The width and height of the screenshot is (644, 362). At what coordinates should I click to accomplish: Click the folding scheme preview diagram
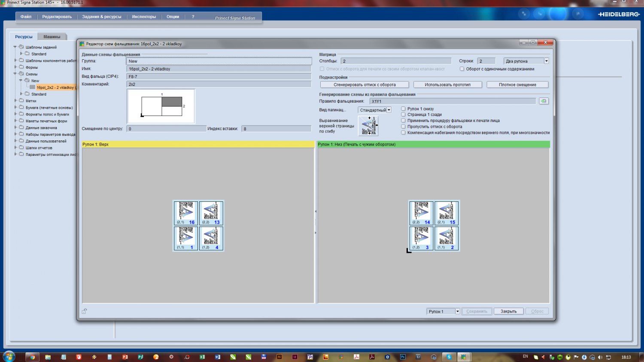click(x=161, y=106)
